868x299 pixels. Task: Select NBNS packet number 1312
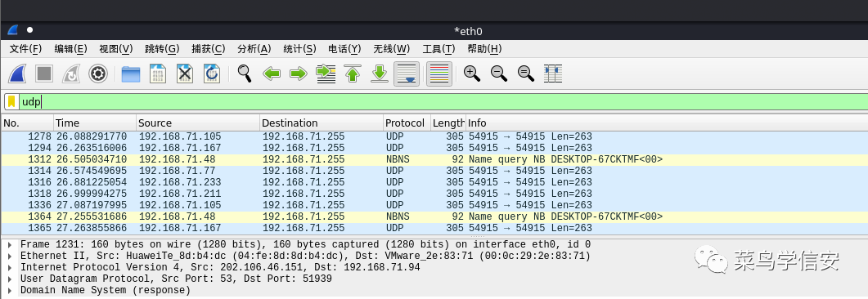[x=434, y=160]
